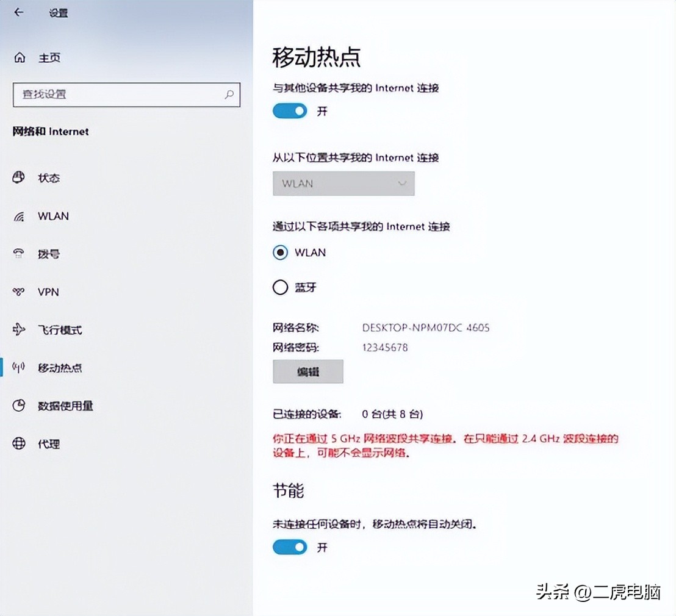Open the WLAN connection source dropdown
This screenshot has height=616, width=676.
(343, 183)
